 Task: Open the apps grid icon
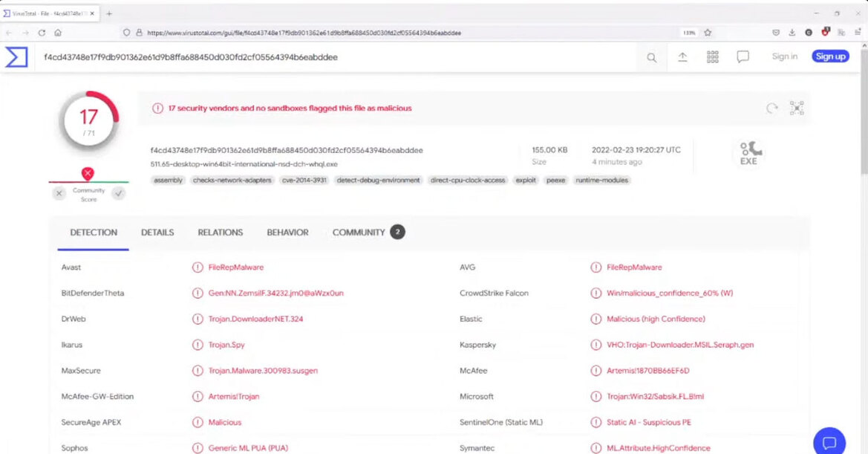[x=713, y=56]
